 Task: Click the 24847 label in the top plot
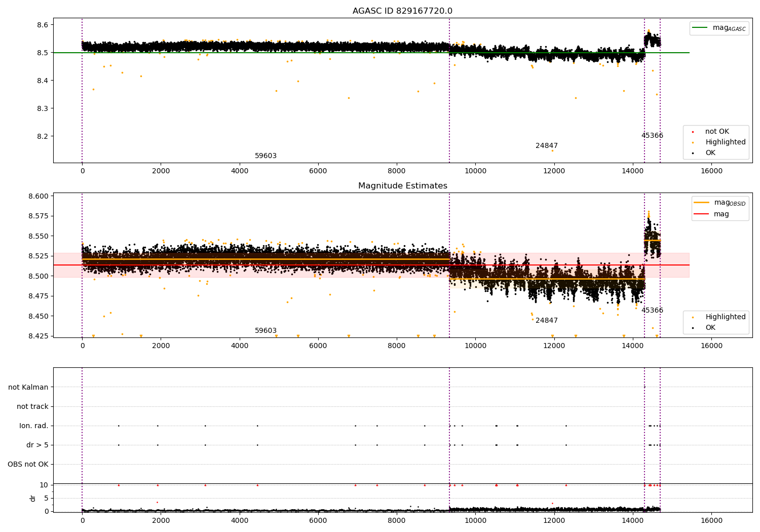(x=547, y=146)
